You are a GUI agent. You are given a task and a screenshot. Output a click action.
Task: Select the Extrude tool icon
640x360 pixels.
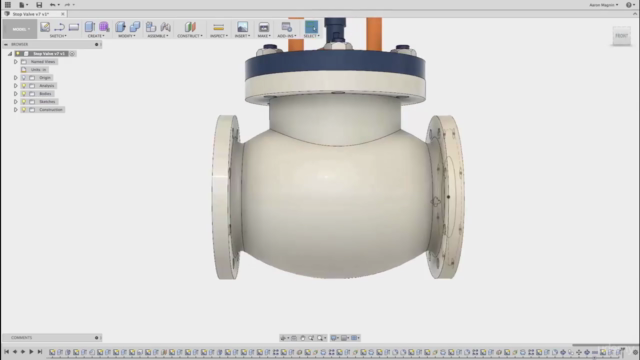pos(90,27)
